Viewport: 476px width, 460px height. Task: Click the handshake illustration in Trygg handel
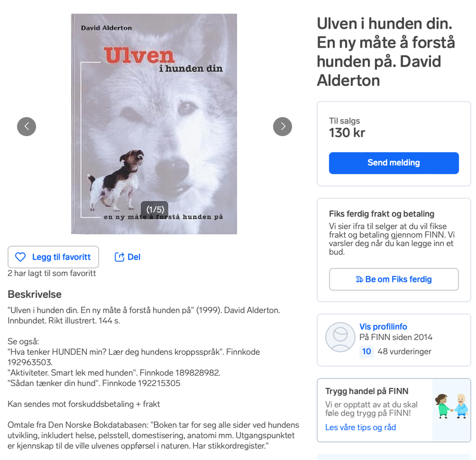tap(452, 406)
